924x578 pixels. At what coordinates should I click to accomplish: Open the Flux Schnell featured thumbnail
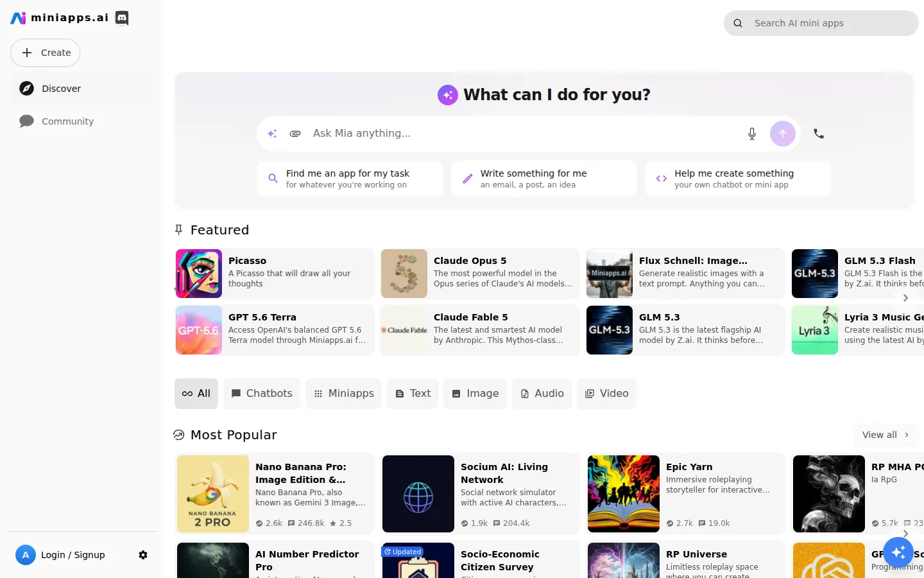tap(610, 274)
